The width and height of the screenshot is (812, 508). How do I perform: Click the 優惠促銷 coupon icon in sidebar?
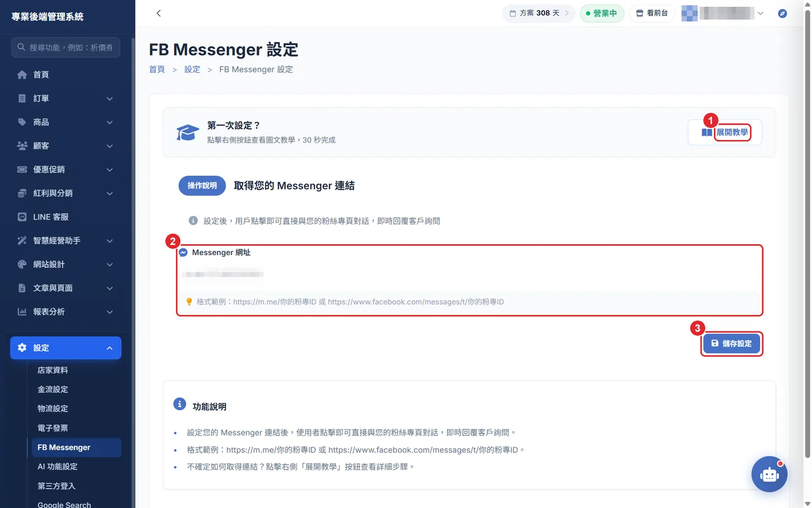[22, 169]
